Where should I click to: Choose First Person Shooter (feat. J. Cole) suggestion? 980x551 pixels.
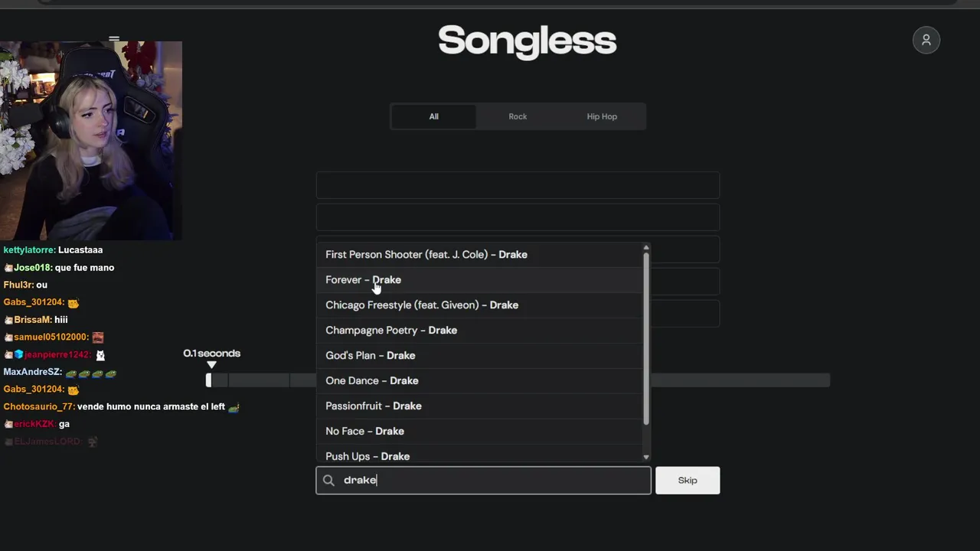(479, 254)
